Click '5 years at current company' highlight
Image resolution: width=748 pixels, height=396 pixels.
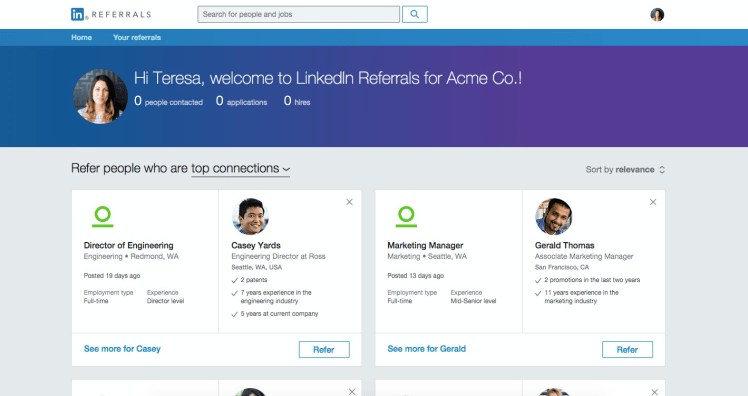(x=275, y=314)
